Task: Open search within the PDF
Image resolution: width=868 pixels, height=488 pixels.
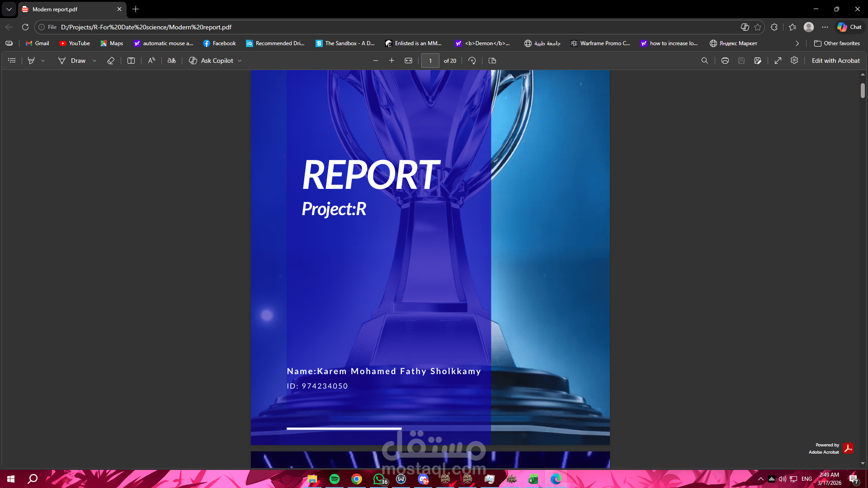Action: (x=705, y=60)
